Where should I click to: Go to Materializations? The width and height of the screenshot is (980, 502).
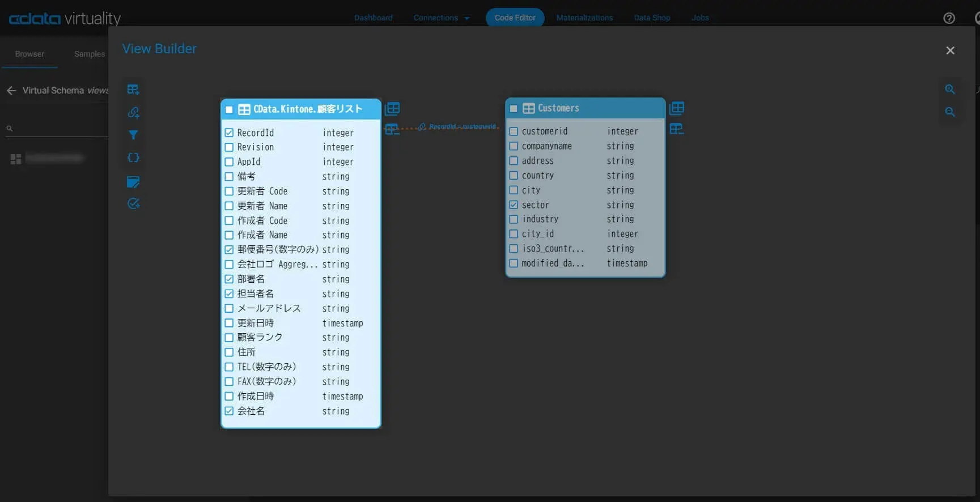click(x=584, y=18)
